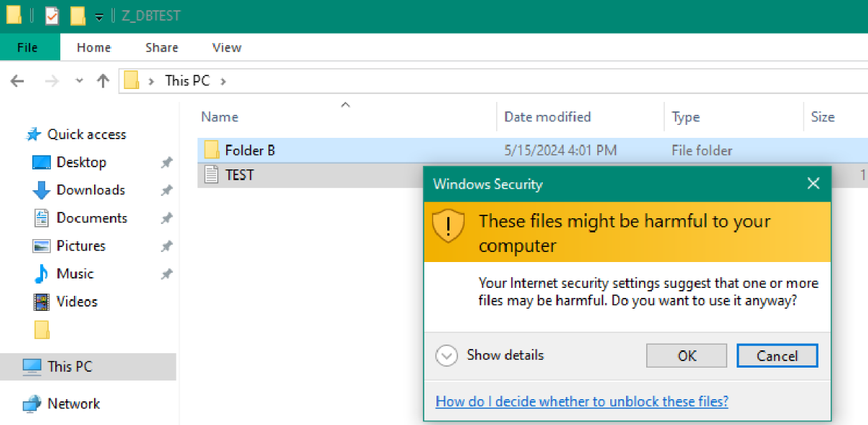
Task: Click the pin icon beside Pictures
Action: point(167,246)
